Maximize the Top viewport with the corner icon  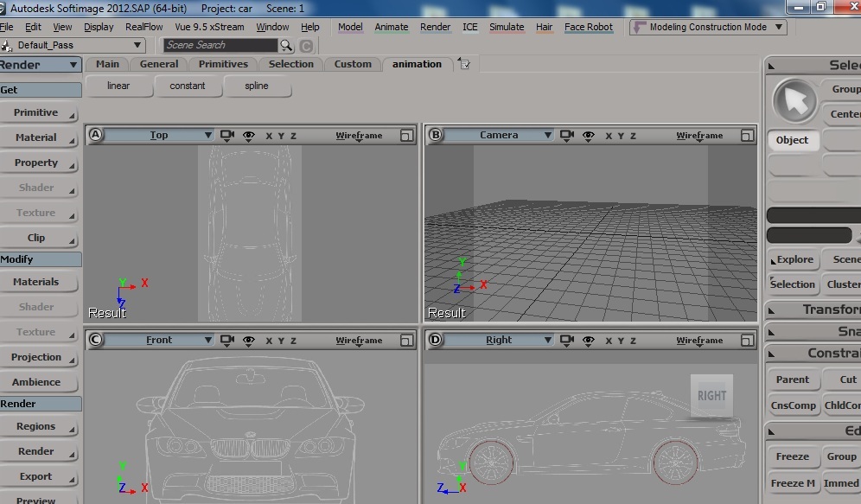[406, 136]
